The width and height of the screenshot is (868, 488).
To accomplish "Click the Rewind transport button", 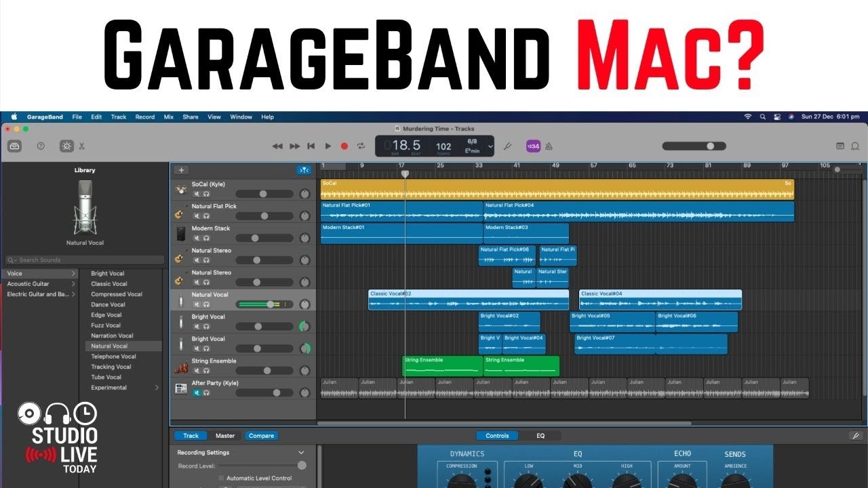I will pos(277,146).
